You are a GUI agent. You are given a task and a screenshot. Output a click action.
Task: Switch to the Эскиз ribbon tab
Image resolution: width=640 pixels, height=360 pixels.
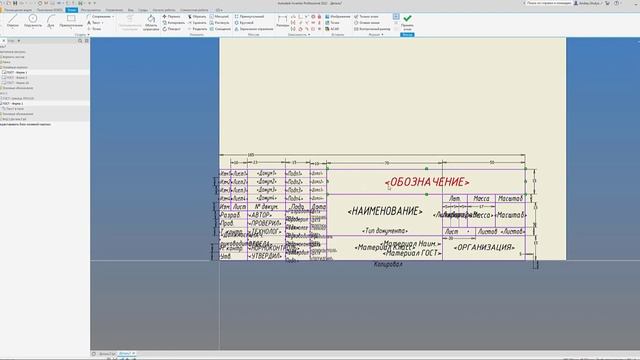tap(71, 10)
